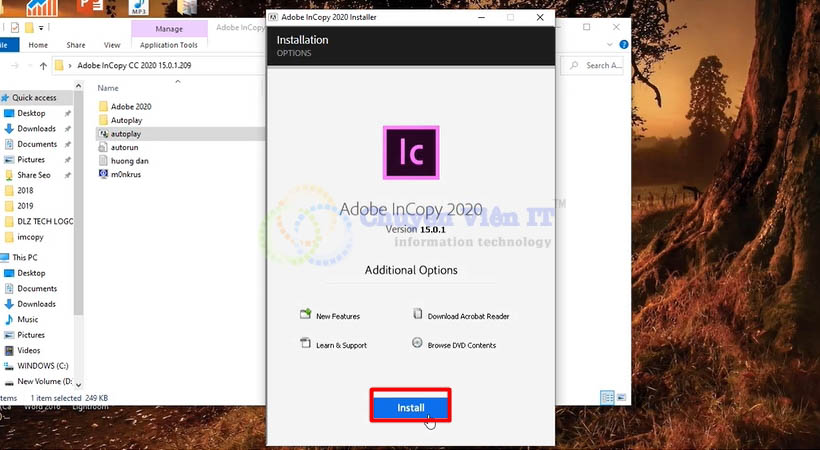Click the Install button in the installer
This screenshot has height=450, width=820.
(x=411, y=407)
